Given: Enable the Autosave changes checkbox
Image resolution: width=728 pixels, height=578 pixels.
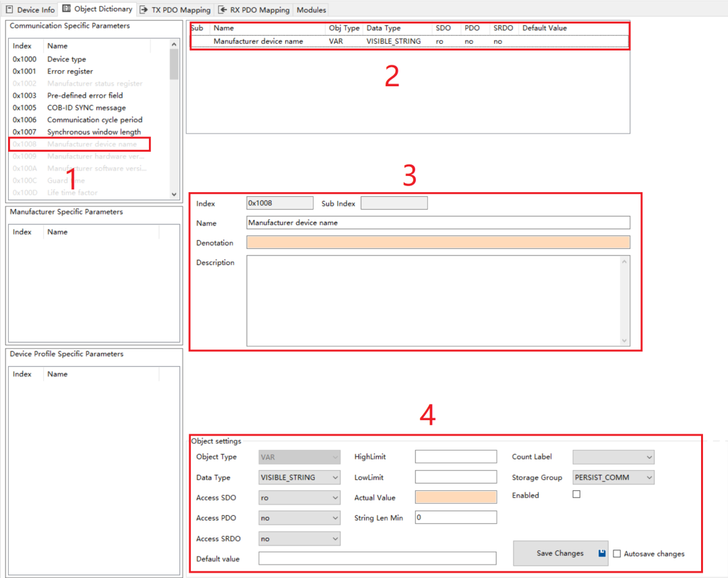Looking at the screenshot, I should (x=617, y=554).
